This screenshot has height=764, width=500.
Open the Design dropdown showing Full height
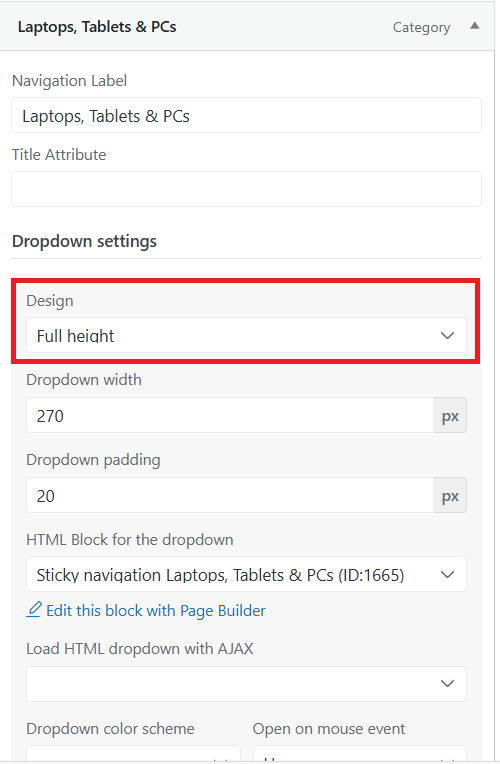tap(246, 335)
